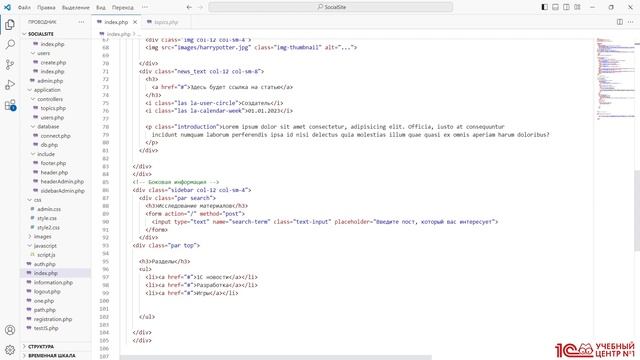Open connect.php file
The height and width of the screenshot is (360, 640).
tap(56, 136)
